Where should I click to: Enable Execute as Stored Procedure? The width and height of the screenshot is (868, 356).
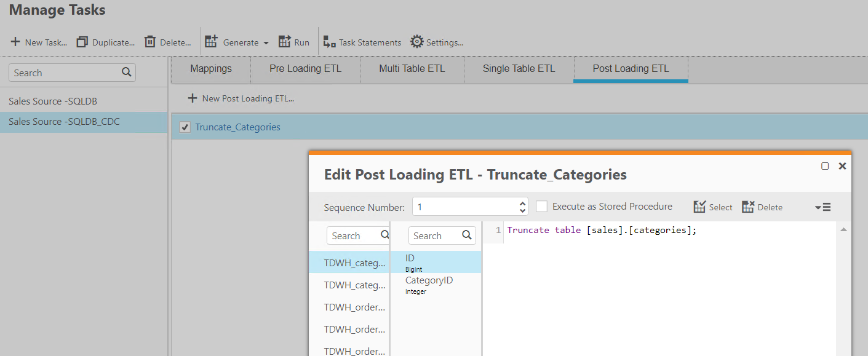(541, 207)
